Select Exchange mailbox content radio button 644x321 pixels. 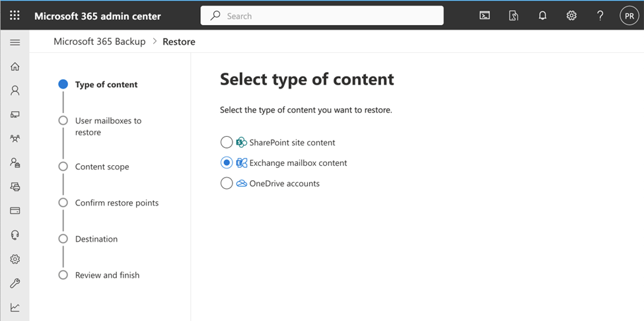(x=227, y=163)
